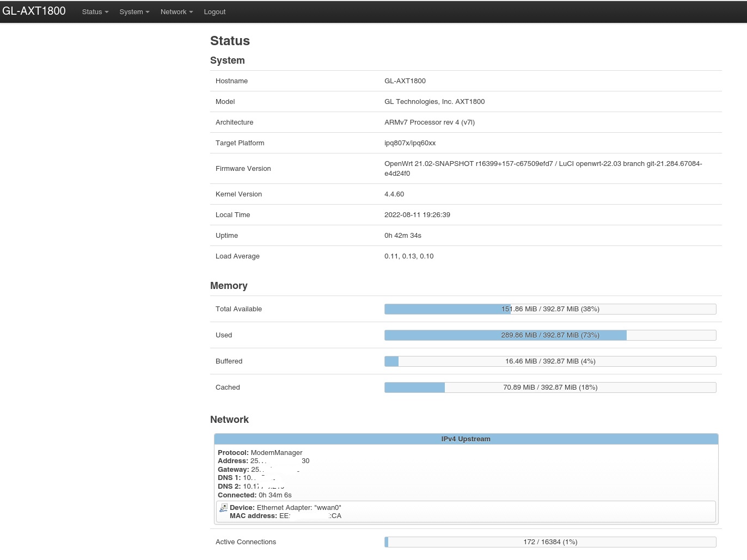The width and height of the screenshot is (747, 560).
Task: Expand the System dropdown menu
Action: click(134, 12)
